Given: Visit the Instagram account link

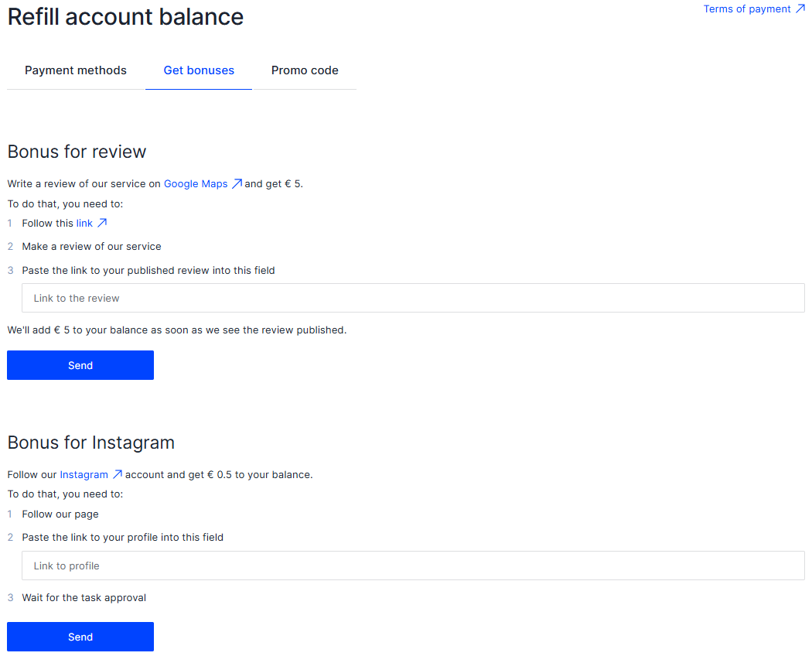Looking at the screenshot, I should point(84,475).
